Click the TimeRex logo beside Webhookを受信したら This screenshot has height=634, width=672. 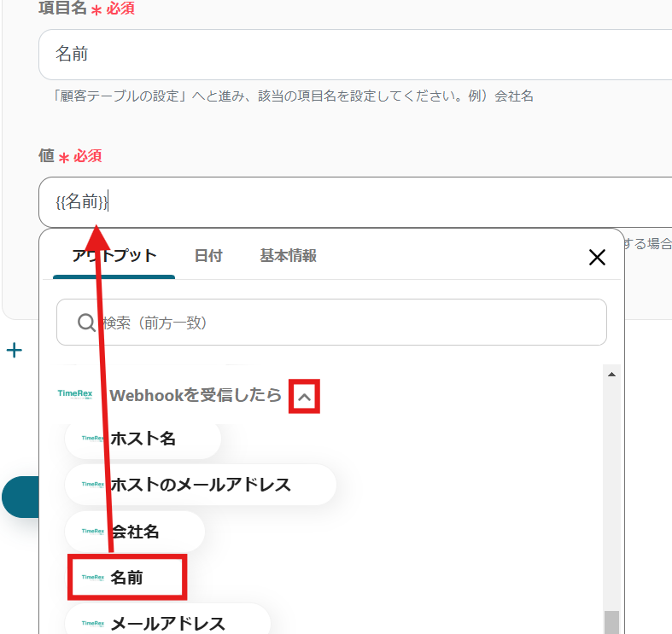click(x=75, y=393)
